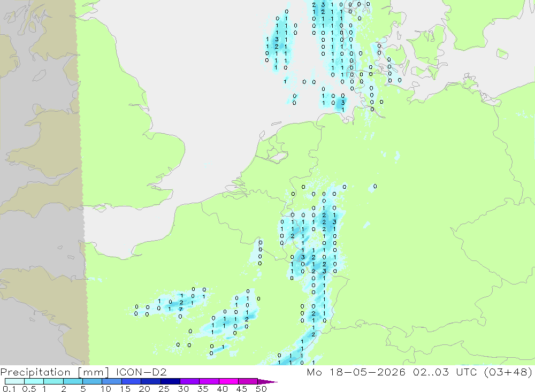Pick the 15–20 mm legend swatch
535x392 pixels.
tap(131, 381)
